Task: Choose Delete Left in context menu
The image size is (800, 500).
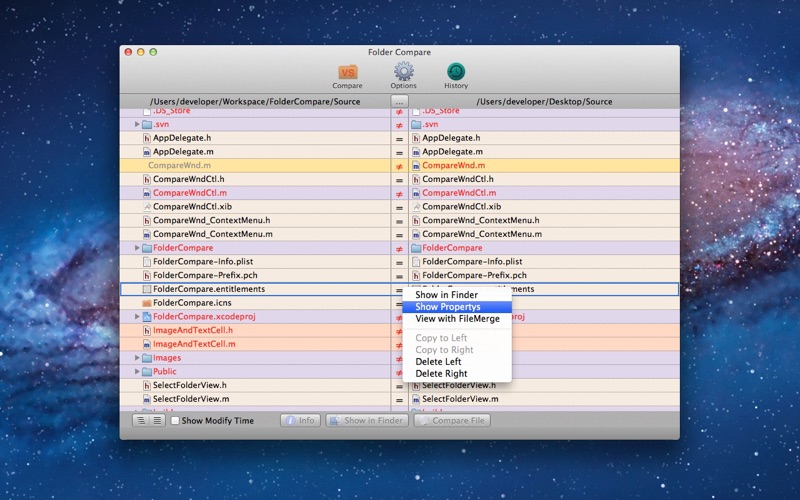Action: pyautogui.click(x=457, y=362)
